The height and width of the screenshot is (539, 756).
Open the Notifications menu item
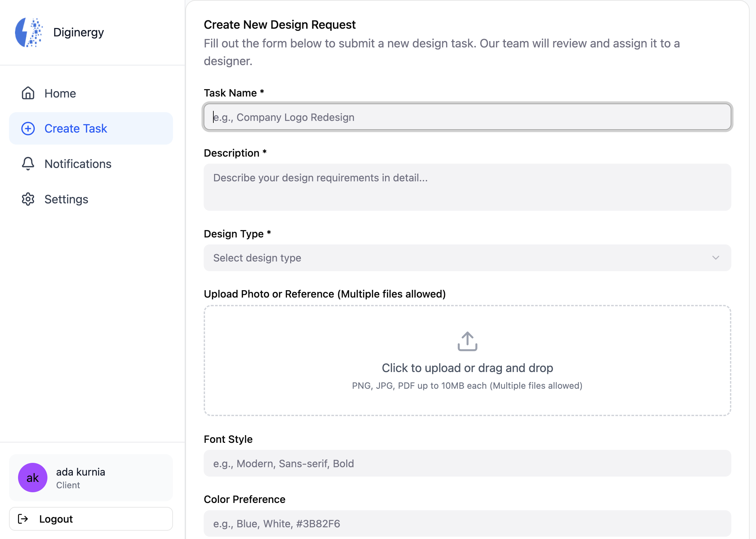coord(78,164)
